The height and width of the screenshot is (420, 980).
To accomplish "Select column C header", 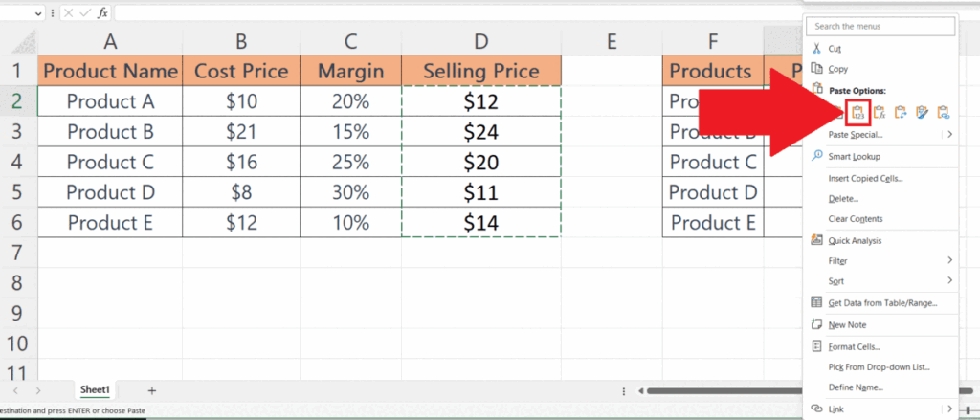I will 350,42.
